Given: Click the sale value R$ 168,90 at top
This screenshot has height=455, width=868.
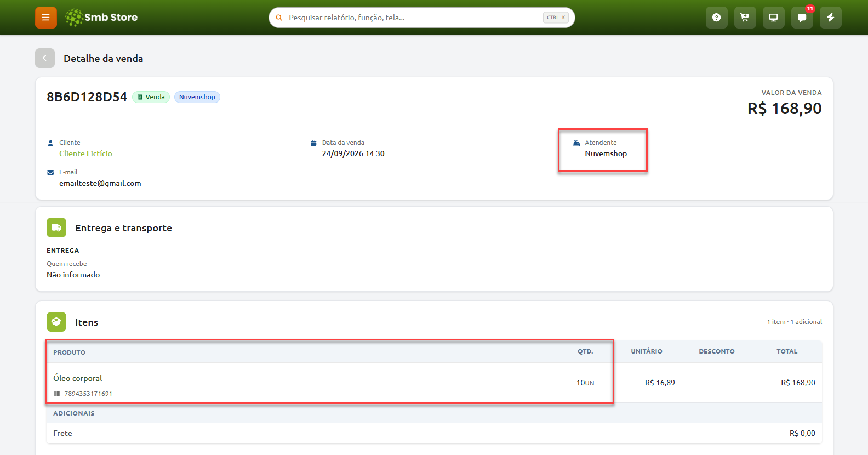Looking at the screenshot, I should click(785, 109).
